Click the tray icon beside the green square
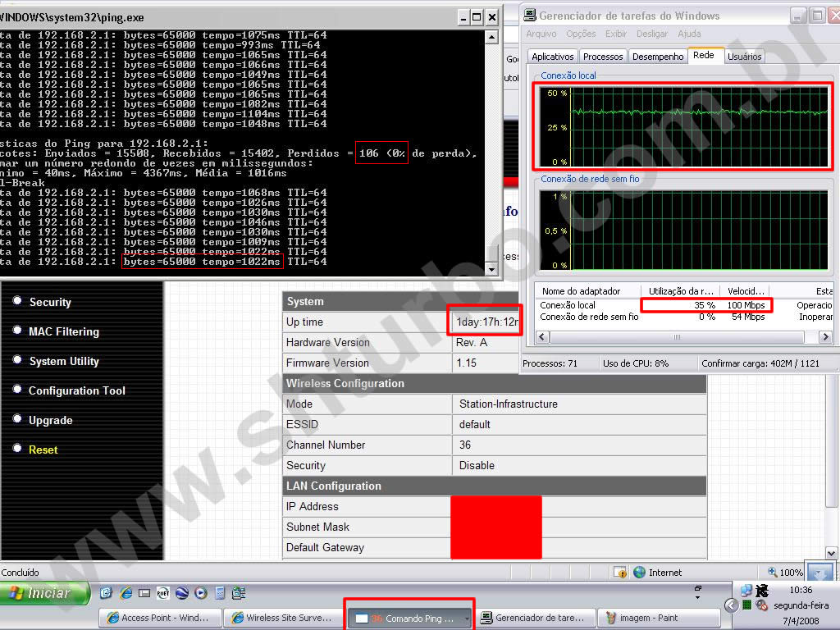The width and height of the screenshot is (840, 630). point(762,605)
